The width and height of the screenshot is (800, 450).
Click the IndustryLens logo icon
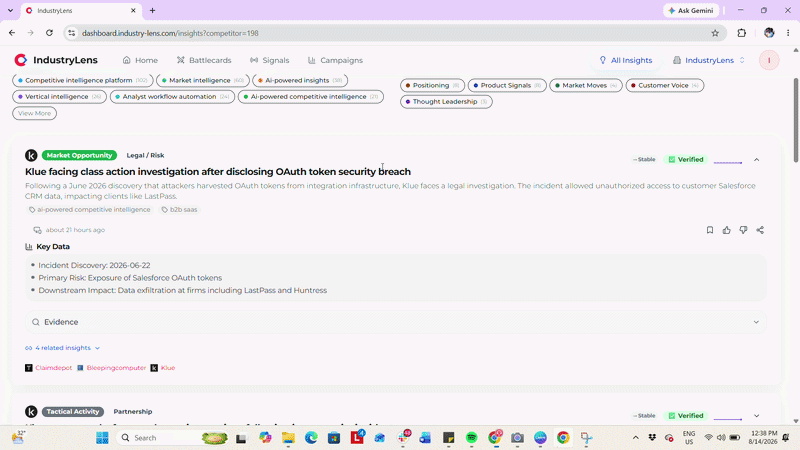pyautogui.click(x=20, y=60)
